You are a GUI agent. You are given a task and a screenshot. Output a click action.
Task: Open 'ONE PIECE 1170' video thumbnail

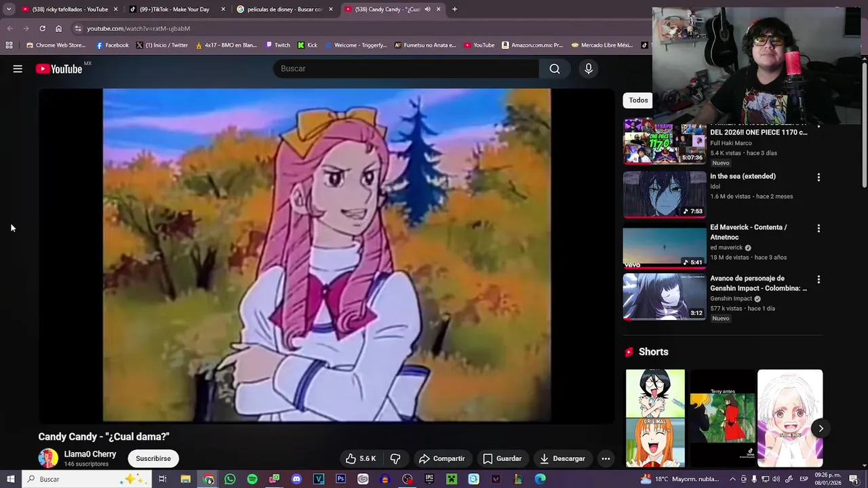click(665, 142)
